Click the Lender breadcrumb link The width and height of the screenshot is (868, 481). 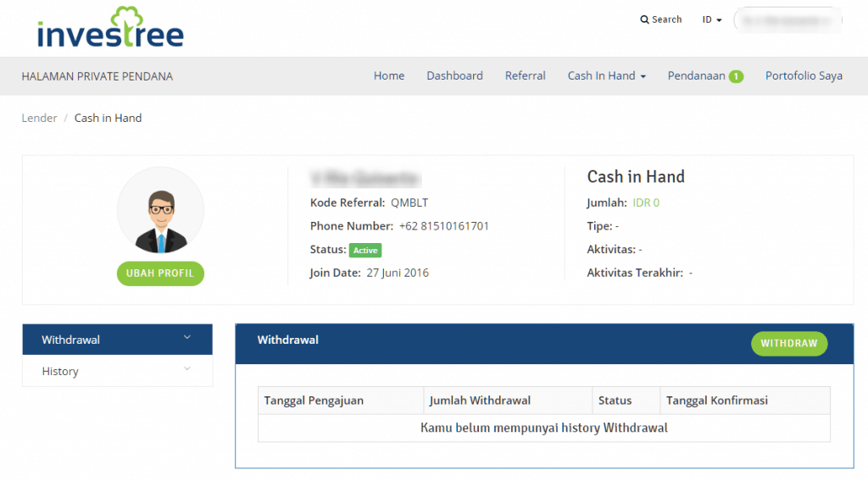[x=39, y=118]
